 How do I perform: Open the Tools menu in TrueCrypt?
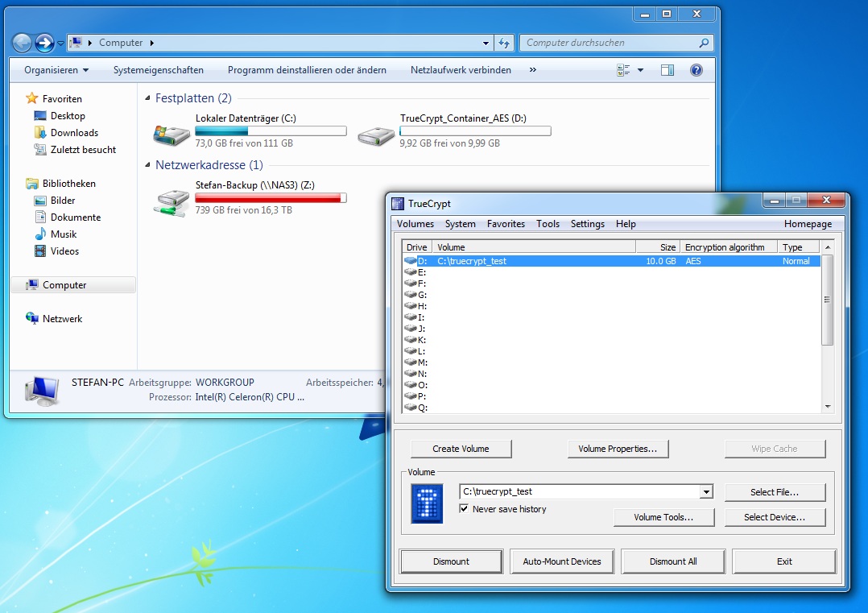548,224
